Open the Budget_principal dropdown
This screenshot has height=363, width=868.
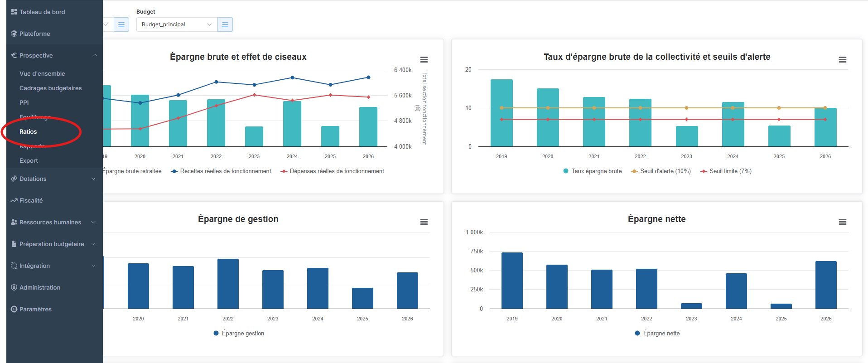(x=176, y=24)
